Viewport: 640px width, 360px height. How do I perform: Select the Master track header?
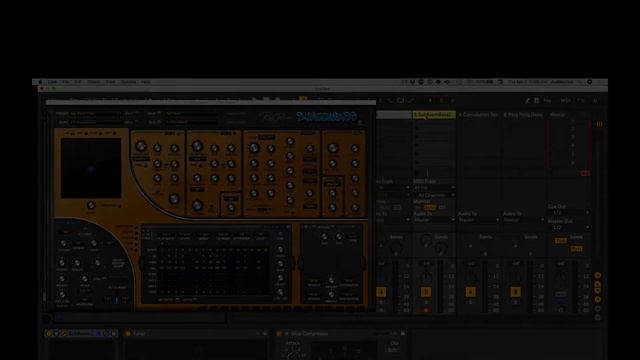(x=557, y=115)
